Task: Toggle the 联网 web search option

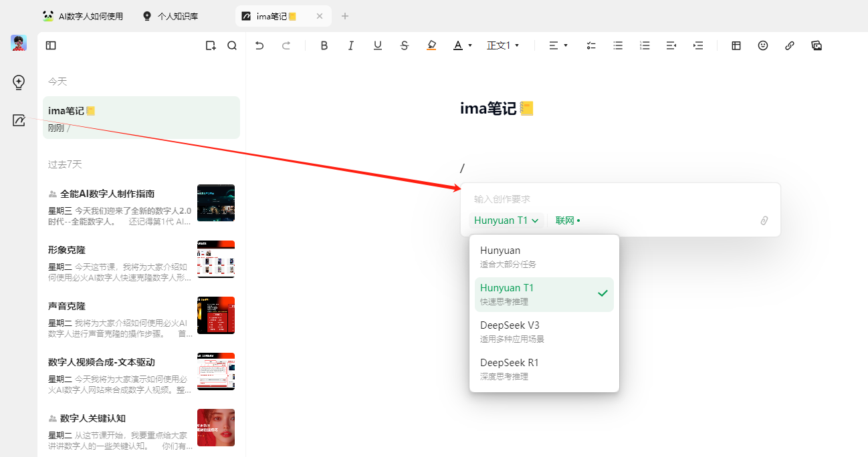Action: [x=568, y=220]
